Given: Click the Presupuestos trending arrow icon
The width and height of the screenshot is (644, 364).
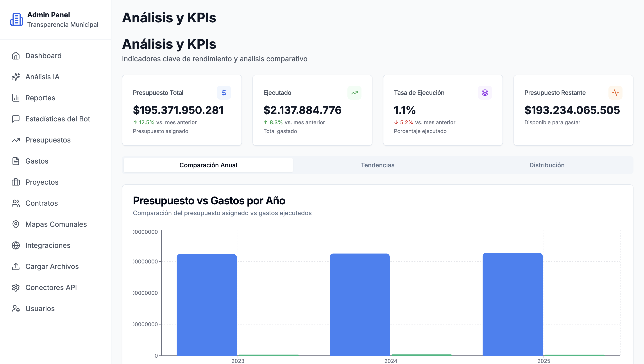Looking at the screenshot, I should tap(16, 140).
